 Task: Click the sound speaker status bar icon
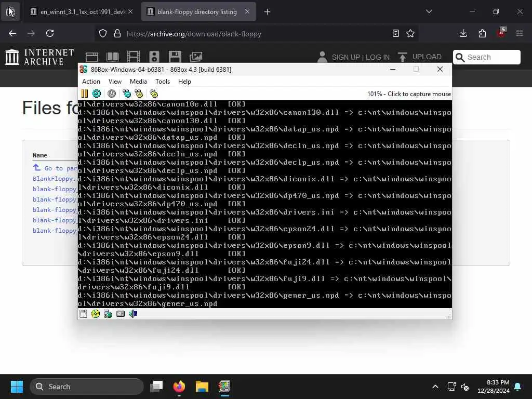133,314
